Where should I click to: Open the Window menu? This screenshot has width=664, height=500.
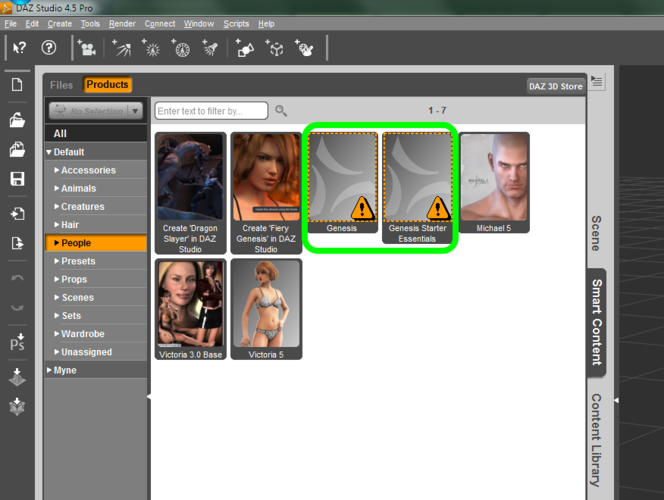(x=199, y=24)
